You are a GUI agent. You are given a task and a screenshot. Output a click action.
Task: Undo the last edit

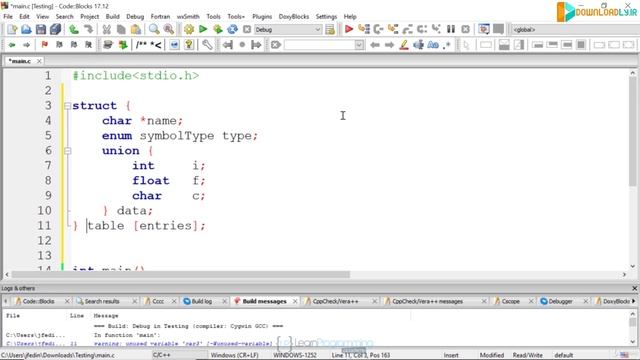[74, 29]
